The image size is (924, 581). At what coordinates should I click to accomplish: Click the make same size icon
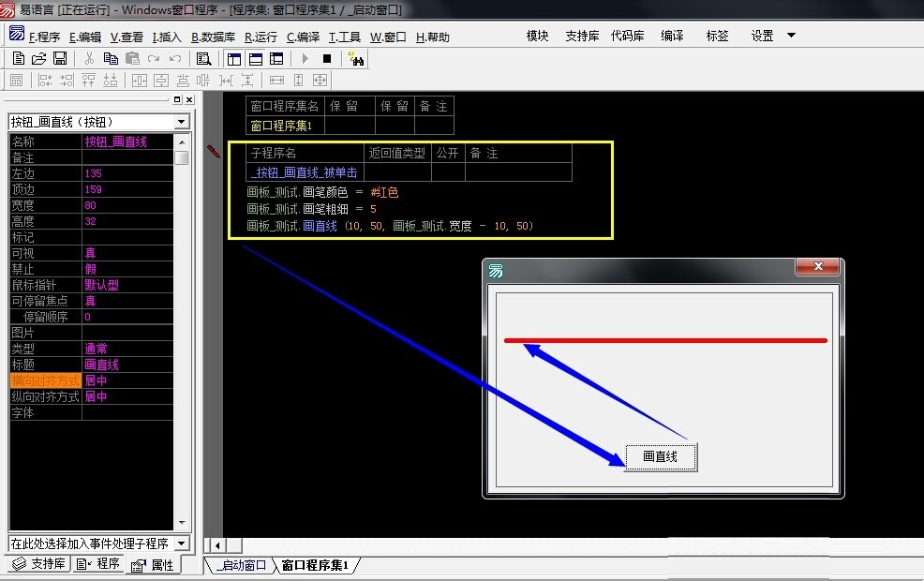pyautogui.click(x=320, y=81)
